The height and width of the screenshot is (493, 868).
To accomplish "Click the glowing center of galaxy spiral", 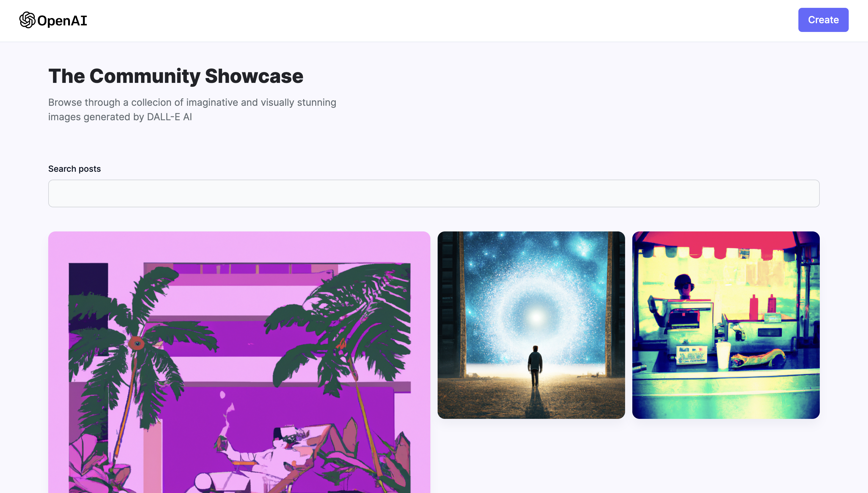I will pos(536,317).
